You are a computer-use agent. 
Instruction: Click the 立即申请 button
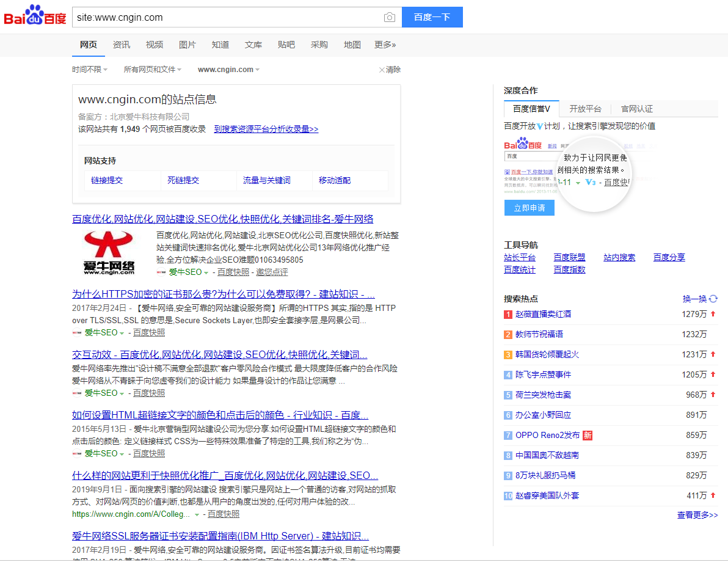(x=529, y=208)
